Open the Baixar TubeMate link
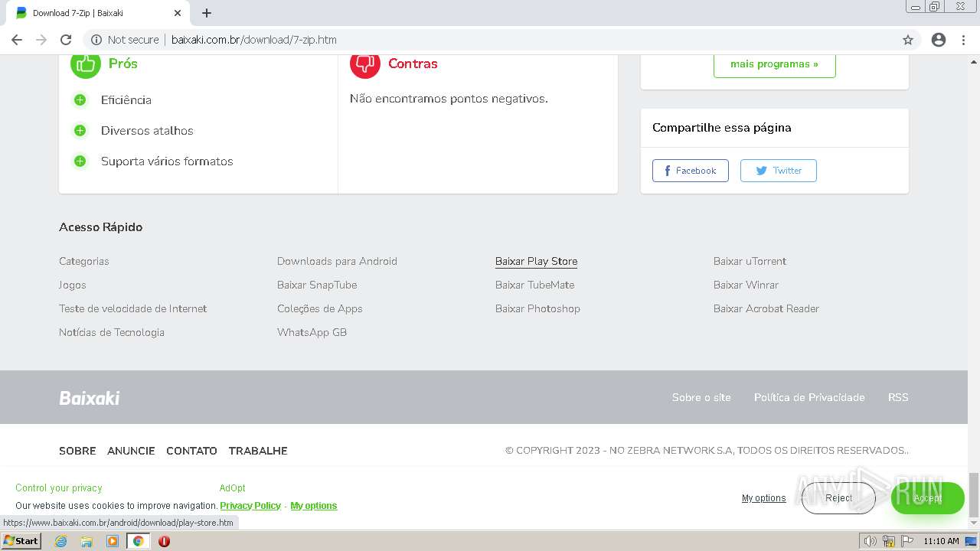Image resolution: width=980 pixels, height=551 pixels. click(x=534, y=285)
